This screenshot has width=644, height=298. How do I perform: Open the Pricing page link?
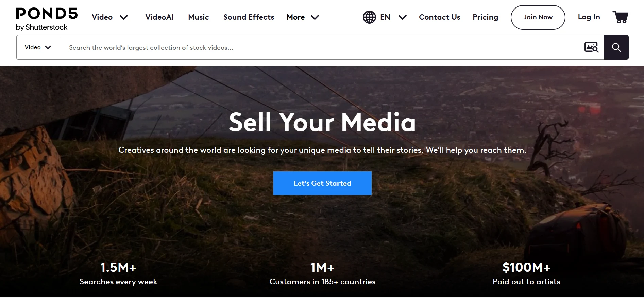(x=485, y=17)
